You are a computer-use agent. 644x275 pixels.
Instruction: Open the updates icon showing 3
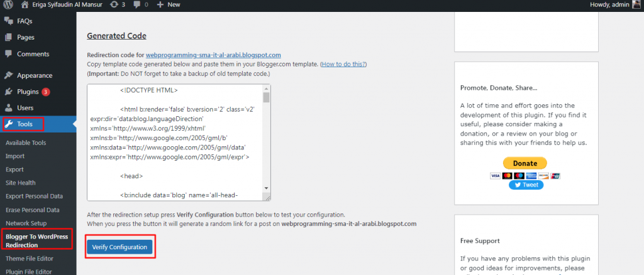[x=114, y=5]
